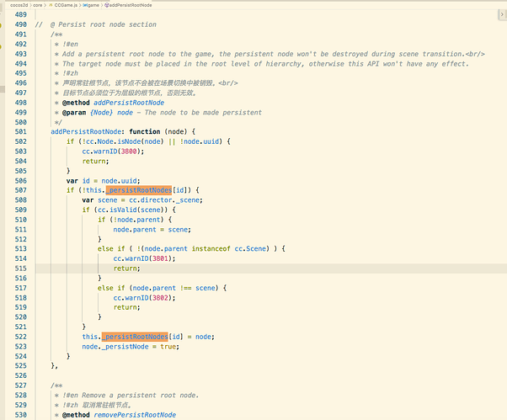Expand the CCGame.js breadcrumb file label
The image size is (507, 420).
(x=65, y=4)
